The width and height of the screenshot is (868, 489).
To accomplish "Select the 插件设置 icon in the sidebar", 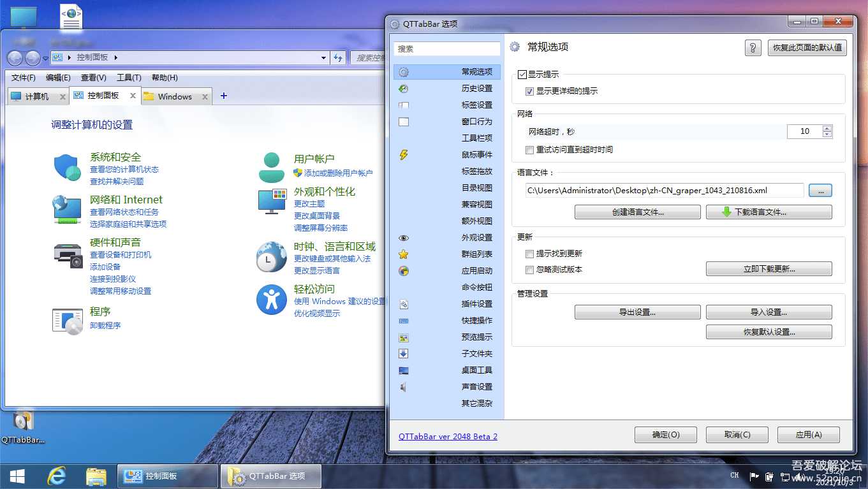I will (x=403, y=304).
